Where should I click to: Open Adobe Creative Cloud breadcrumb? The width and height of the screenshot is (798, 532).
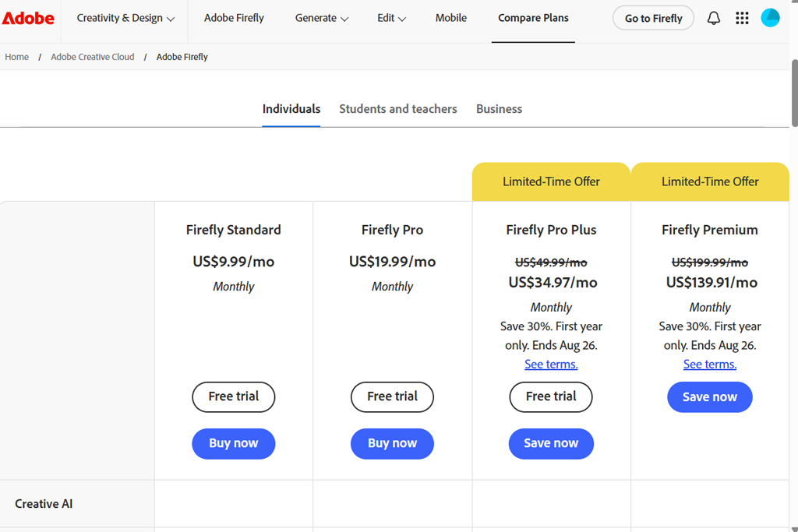point(93,57)
